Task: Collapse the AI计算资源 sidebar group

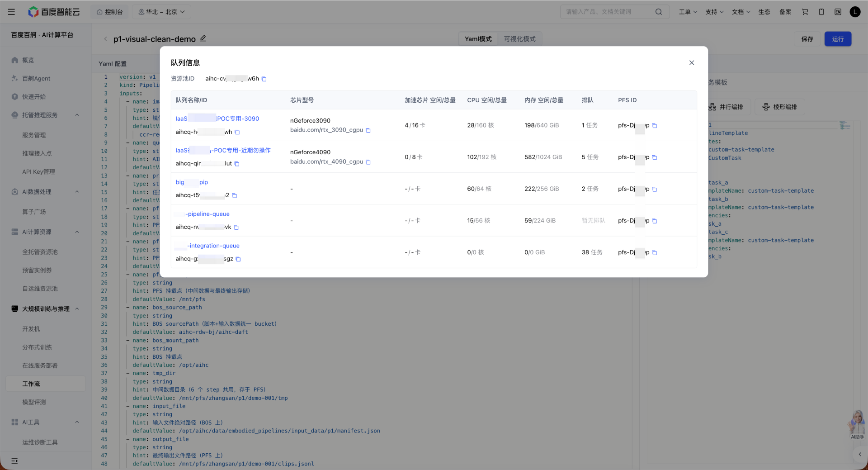Action: tap(77, 232)
